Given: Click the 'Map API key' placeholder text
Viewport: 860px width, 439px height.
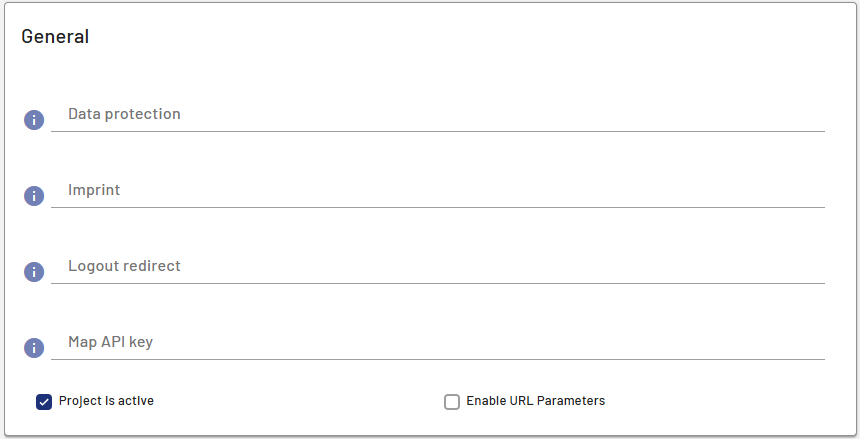Looking at the screenshot, I should [x=110, y=342].
